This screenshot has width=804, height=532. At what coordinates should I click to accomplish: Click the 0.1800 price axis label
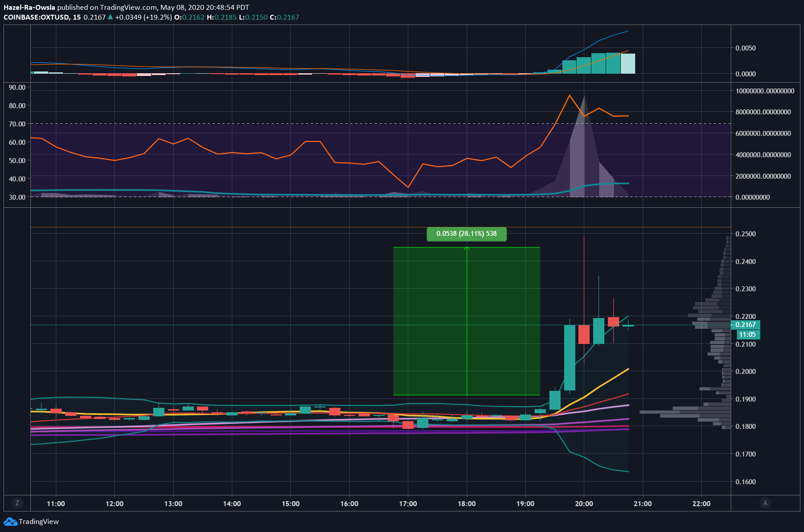pos(745,426)
